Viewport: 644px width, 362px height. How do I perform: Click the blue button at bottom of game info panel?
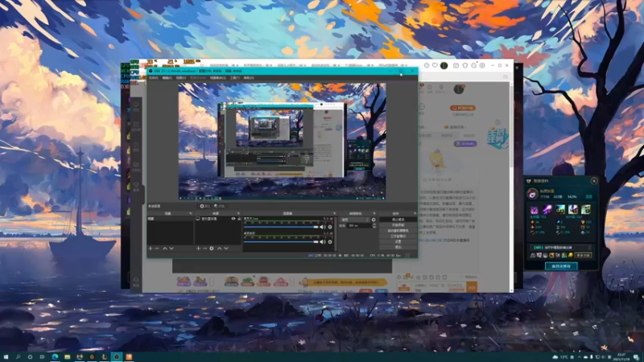point(561,266)
